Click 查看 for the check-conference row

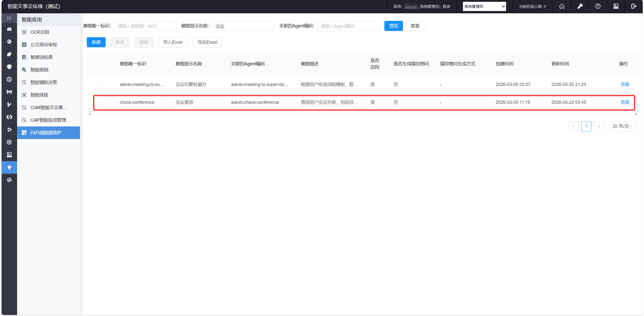pos(625,102)
